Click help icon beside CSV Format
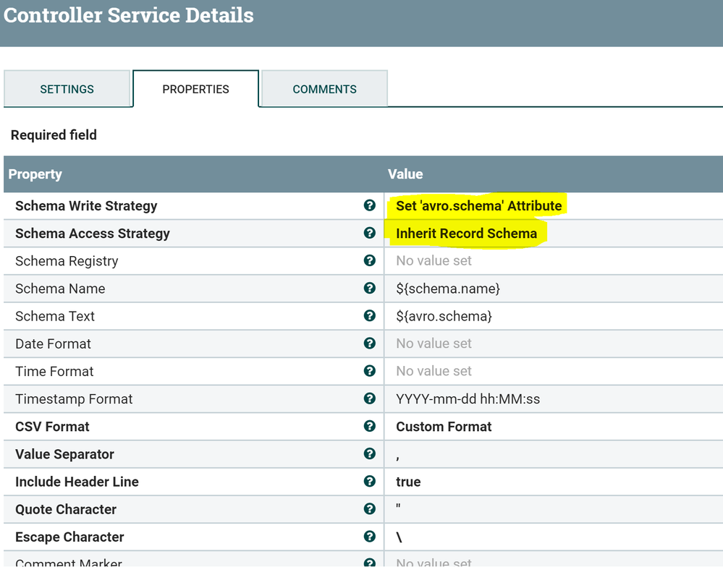723x588 pixels. tap(370, 426)
